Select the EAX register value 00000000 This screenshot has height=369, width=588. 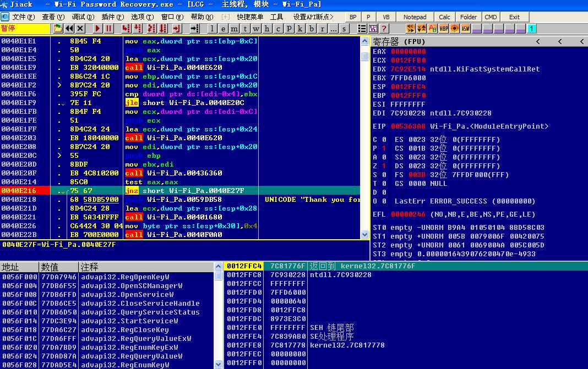coord(408,52)
